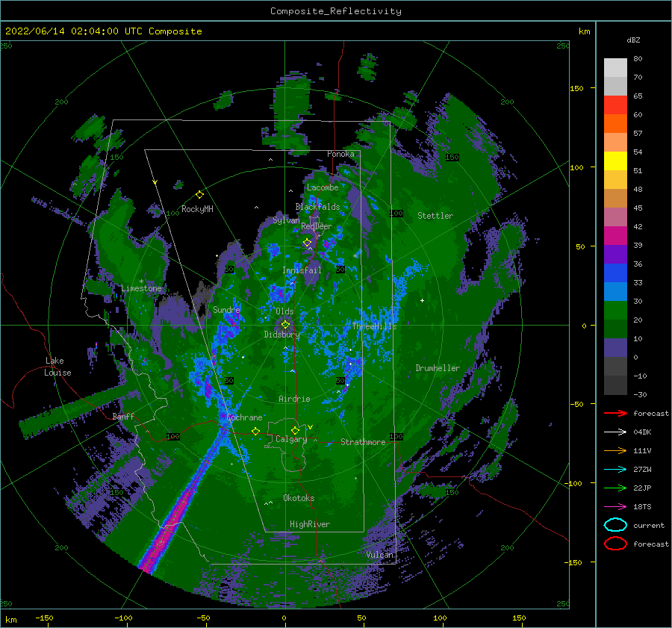The width and height of the screenshot is (672, 628).
Task: Click the Okotoks city label
Action: point(299,498)
